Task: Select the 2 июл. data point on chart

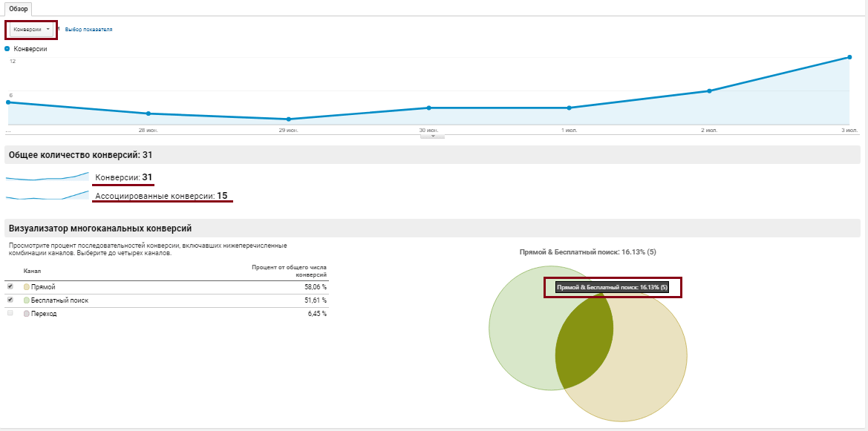Action: [709, 91]
